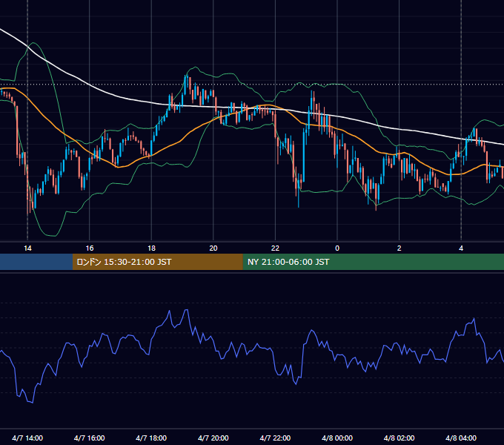Click the 18 hour label on price chart axis
504x445 pixels.
(x=151, y=248)
